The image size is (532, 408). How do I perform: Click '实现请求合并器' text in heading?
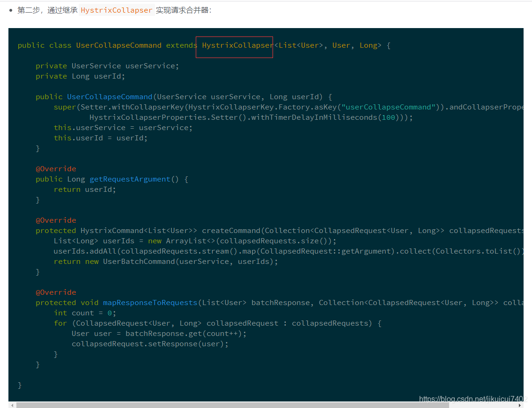pos(182,10)
